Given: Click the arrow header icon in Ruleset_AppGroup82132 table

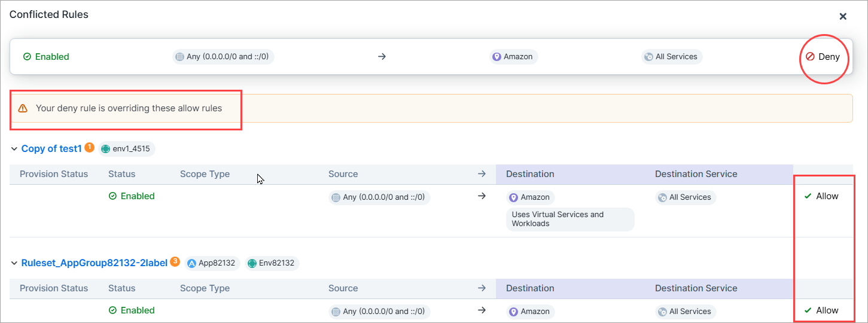Looking at the screenshot, I should pos(482,288).
